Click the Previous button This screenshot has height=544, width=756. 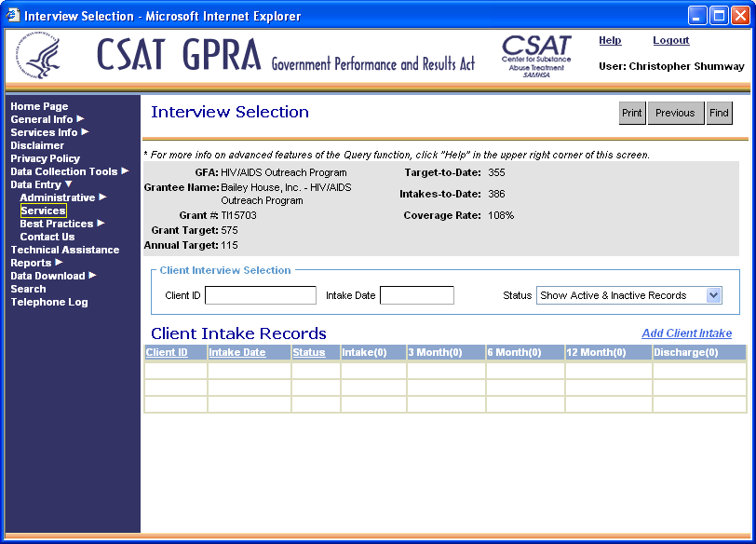675,113
